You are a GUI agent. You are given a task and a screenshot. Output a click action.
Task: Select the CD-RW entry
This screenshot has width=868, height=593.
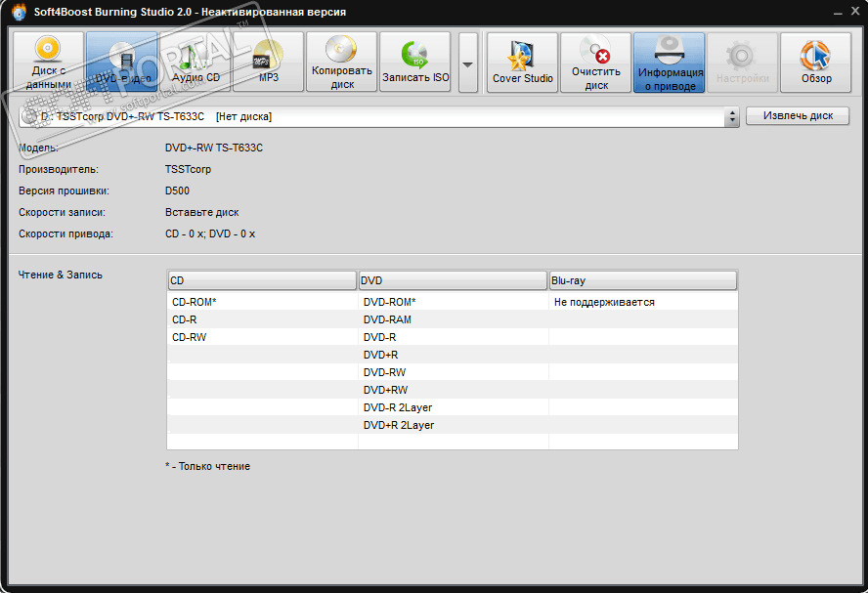pos(190,337)
